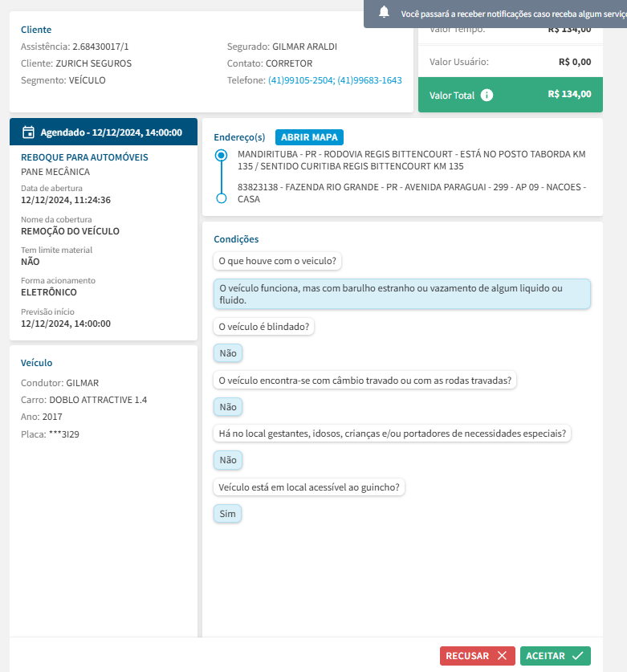
Task: Click "Não" answer under the câmbio travado question
Action: click(228, 407)
